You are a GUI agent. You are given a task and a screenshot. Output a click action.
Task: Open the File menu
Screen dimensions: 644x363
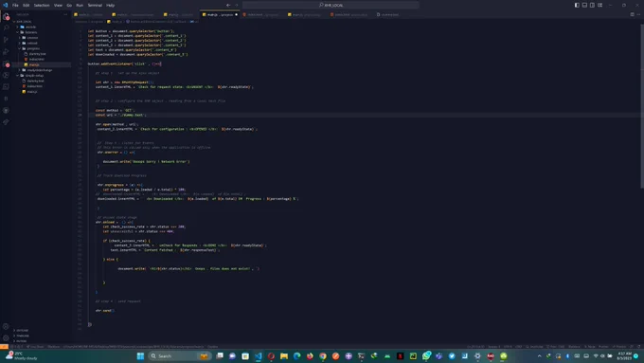(15, 5)
